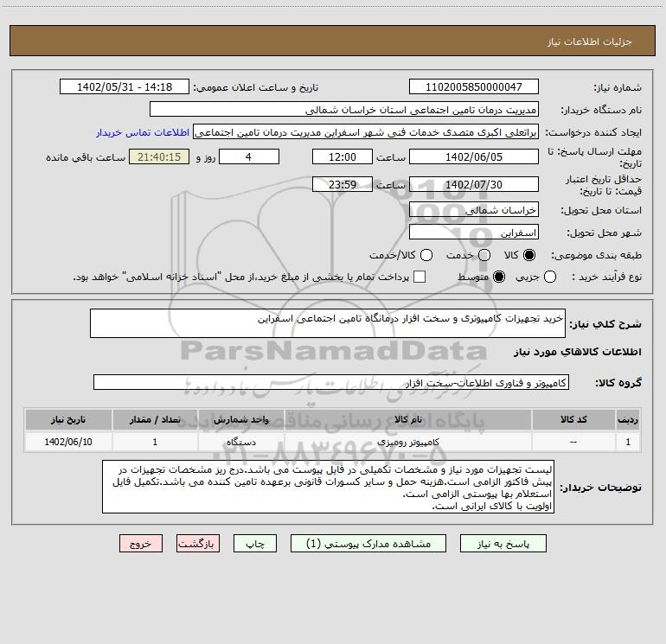Click the طبقه بندی موضوعی label
Image resolution: width=666 pixels, height=644 pixels.
(x=596, y=256)
